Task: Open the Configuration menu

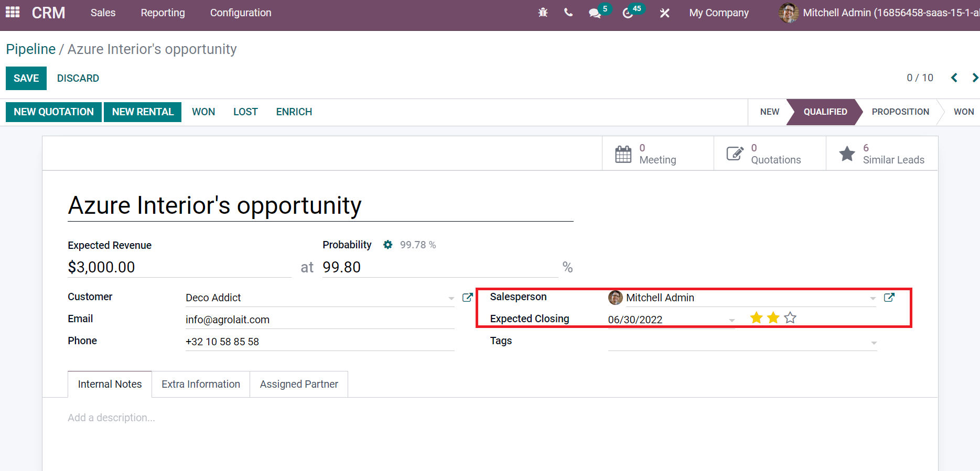Action: click(241, 13)
